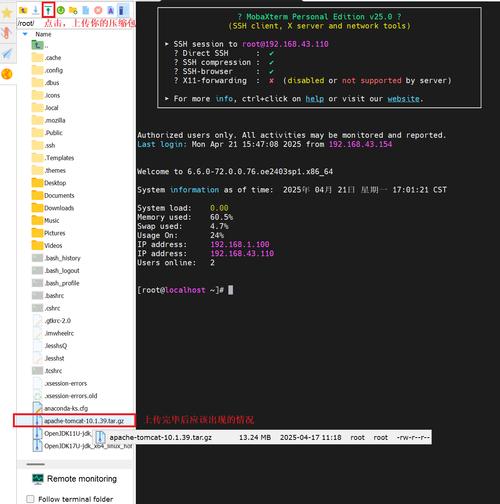Select the .gtkrc-2.0 file
This screenshot has height=504, width=500.
click(x=52, y=321)
